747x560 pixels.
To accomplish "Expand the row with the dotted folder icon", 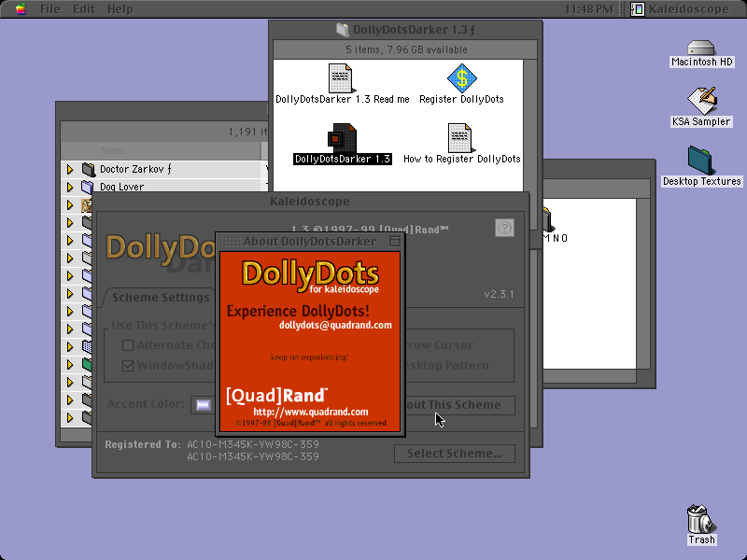I will pos(70,346).
